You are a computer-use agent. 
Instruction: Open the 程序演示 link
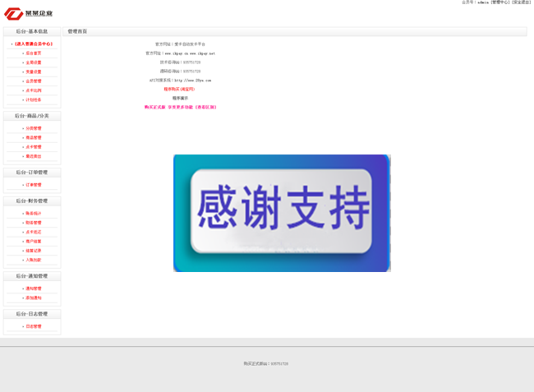tap(180, 98)
